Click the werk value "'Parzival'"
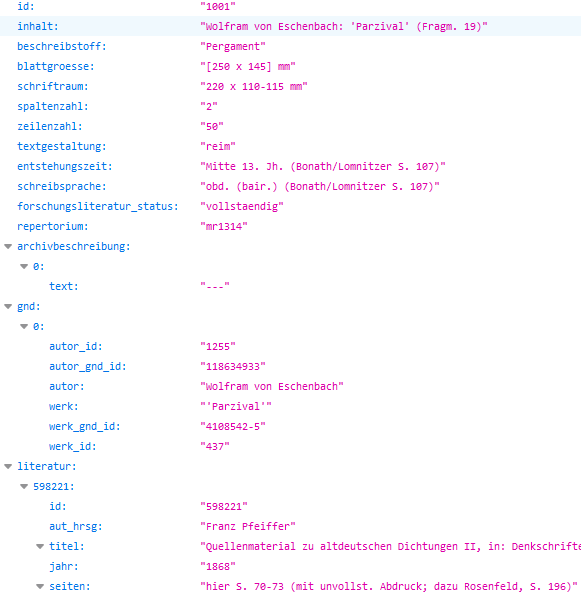 click(236, 406)
